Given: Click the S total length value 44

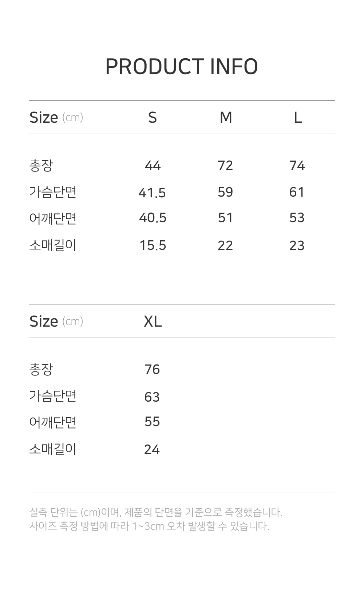Looking at the screenshot, I should 153,166.
